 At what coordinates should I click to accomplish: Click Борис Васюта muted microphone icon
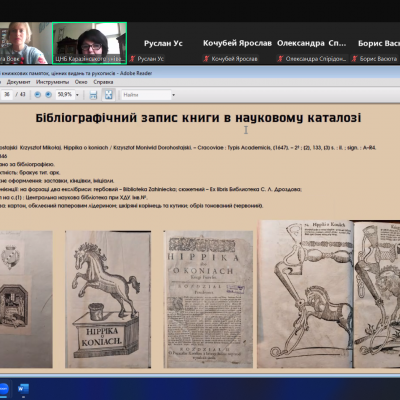pos(355,59)
